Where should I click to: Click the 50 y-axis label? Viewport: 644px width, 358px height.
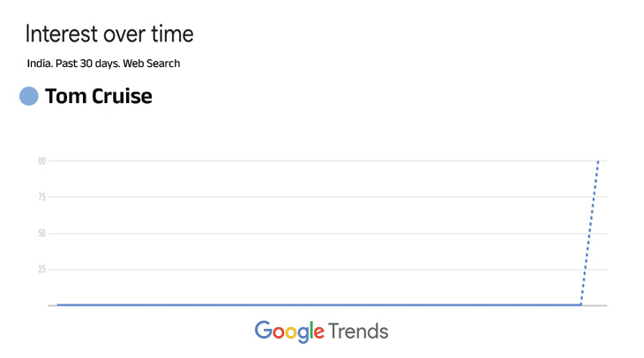click(x=41, y=234)
